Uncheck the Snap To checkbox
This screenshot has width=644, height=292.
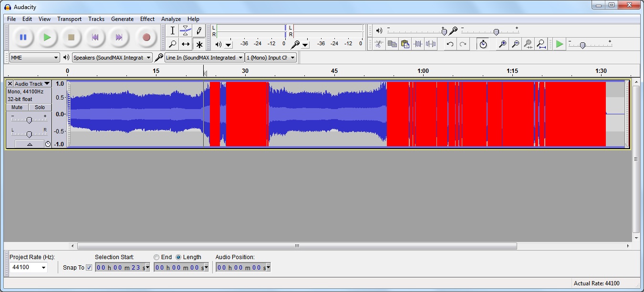(89, 268)
